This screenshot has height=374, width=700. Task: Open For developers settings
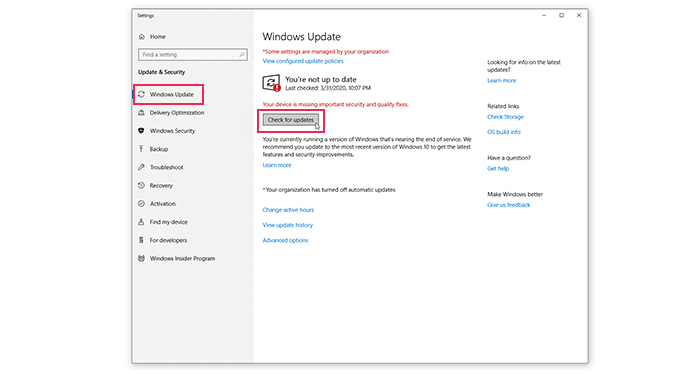(x=168, y=240)
